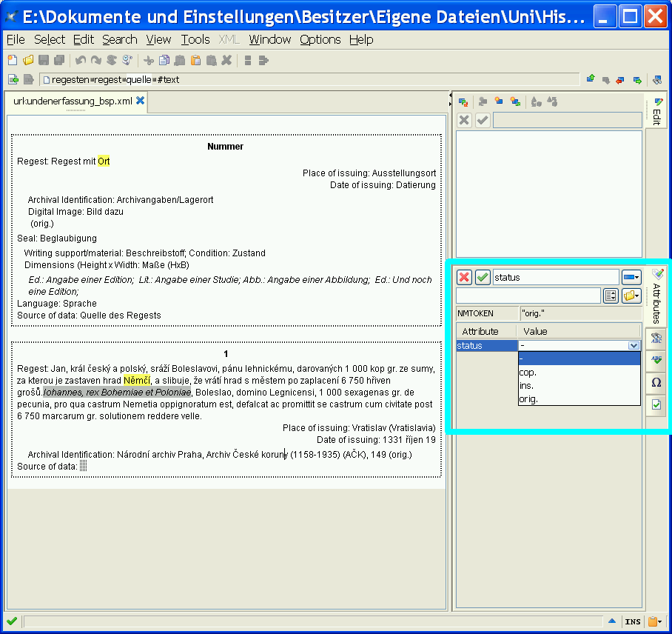Select child node with gray down arrow

coord(606,80)
